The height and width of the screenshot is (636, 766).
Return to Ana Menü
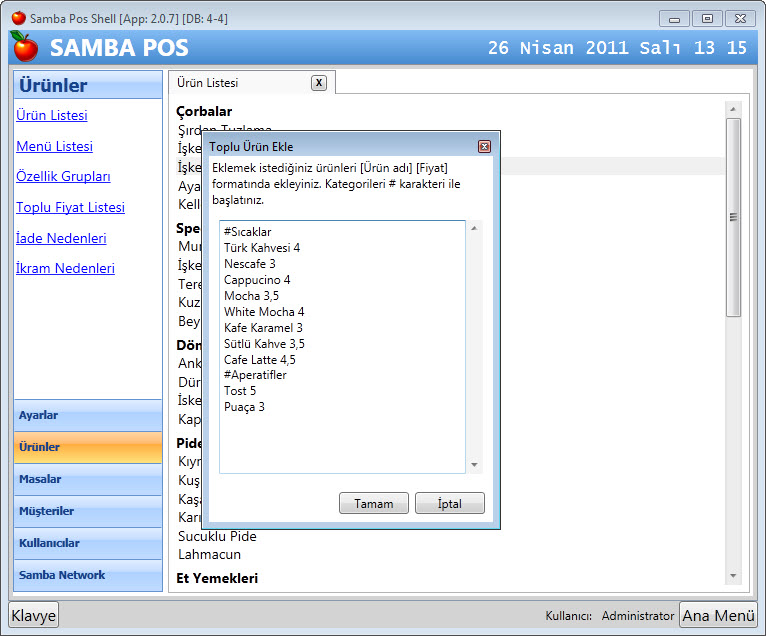pyautogui.click(x=717, y=615)
